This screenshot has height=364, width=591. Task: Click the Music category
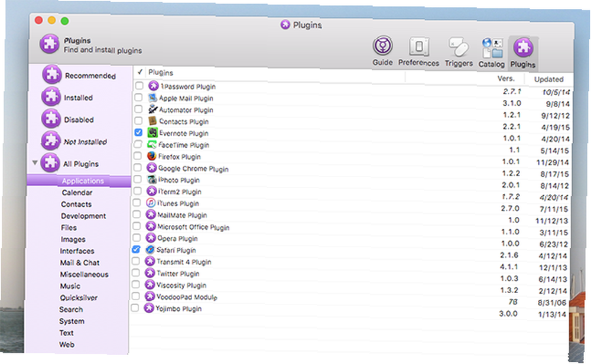pyautogui.click(x=70, y=285)
